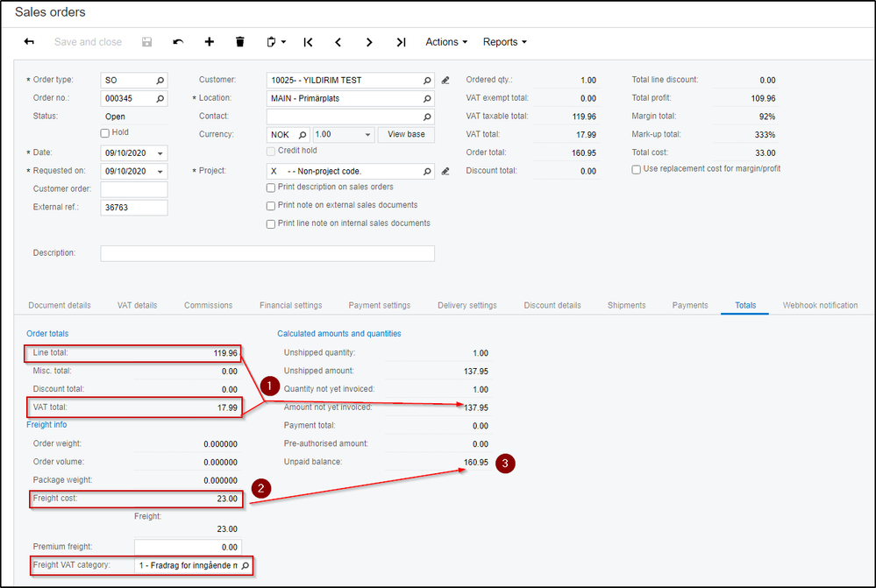Open the Date field dropdown arrow
Viewport: 876px width, 588px height.
pyautogui.click(x=160, y=153)
